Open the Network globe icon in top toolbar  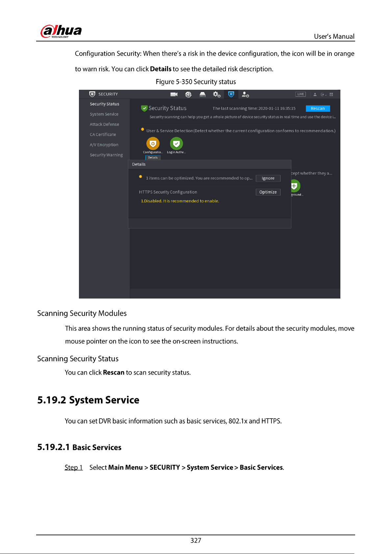click(x=188, y=94)
